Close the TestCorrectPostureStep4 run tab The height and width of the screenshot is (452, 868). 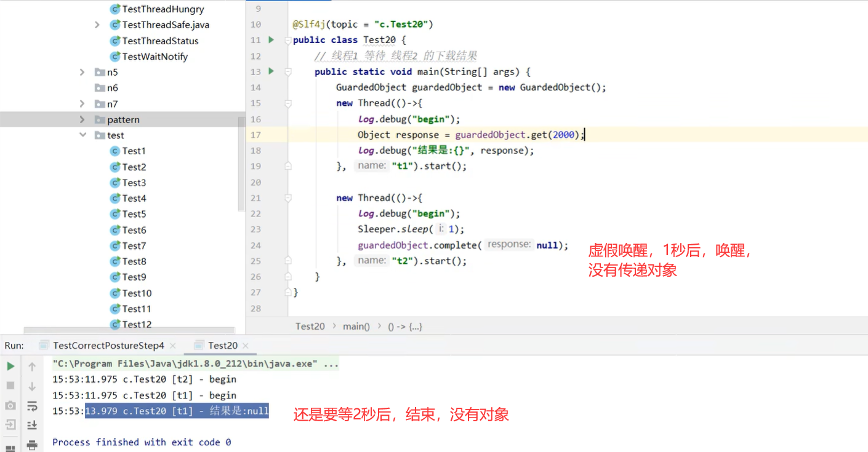(x=172, y=346)
